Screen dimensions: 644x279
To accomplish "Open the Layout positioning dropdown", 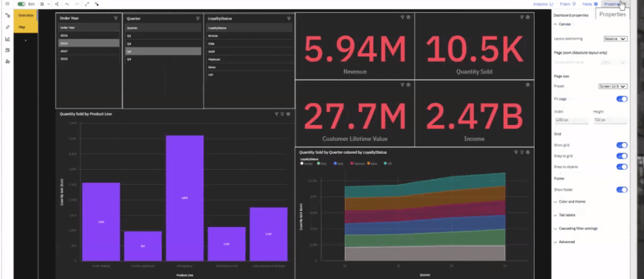I will point(614,39).
